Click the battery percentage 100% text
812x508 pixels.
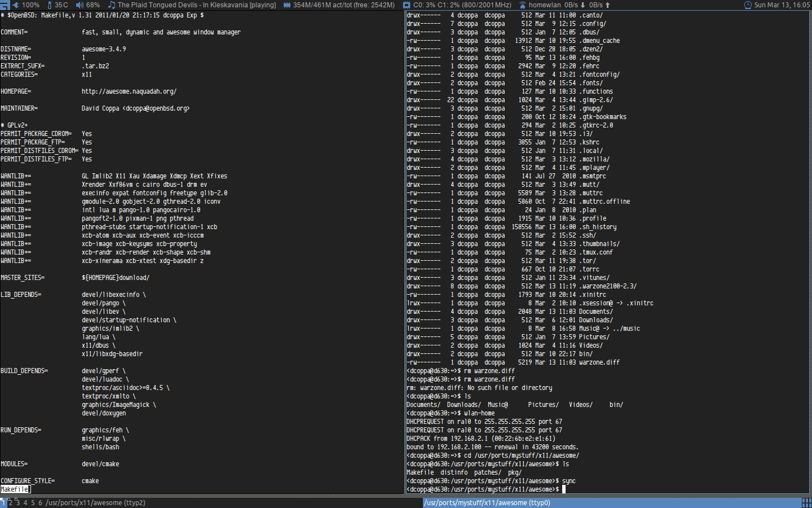coord(30,5)
